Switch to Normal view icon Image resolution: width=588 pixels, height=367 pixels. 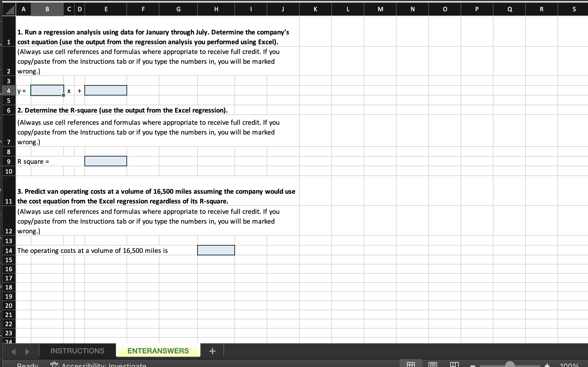click(411, 364)
